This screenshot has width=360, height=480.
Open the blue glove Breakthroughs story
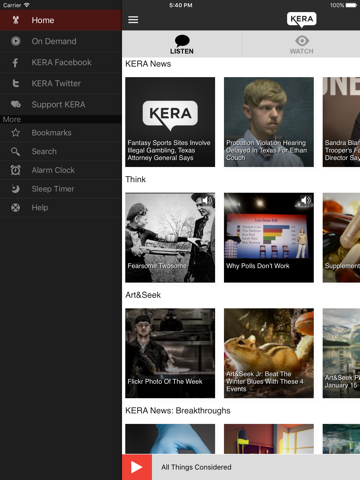(x=170, y=439)
